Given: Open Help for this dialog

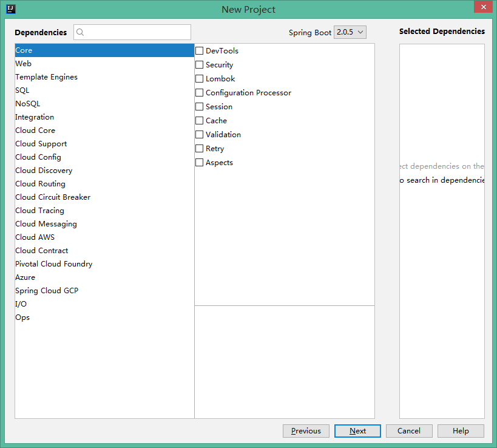Looking at the screenshot, I should (461, 431).
